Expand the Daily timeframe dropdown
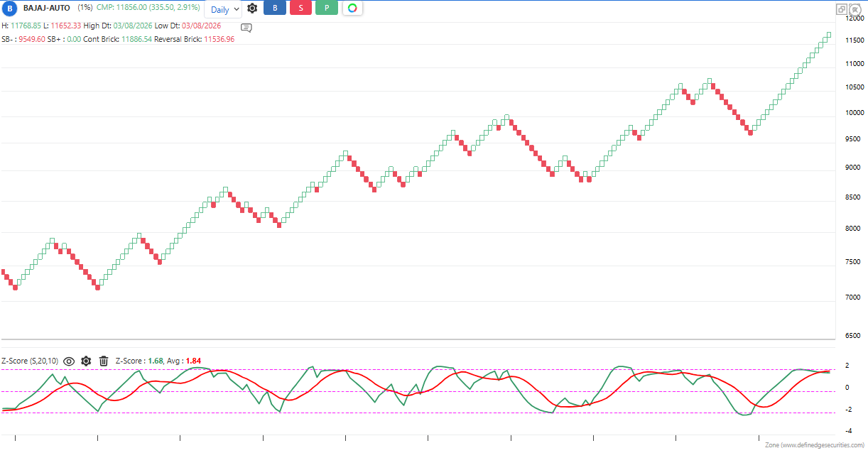 224,9
